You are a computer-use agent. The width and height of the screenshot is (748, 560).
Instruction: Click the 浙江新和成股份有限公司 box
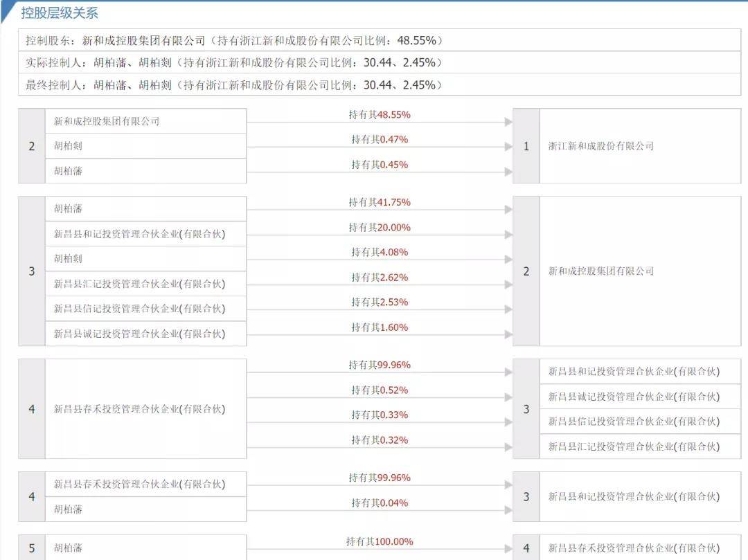(640, 146)
